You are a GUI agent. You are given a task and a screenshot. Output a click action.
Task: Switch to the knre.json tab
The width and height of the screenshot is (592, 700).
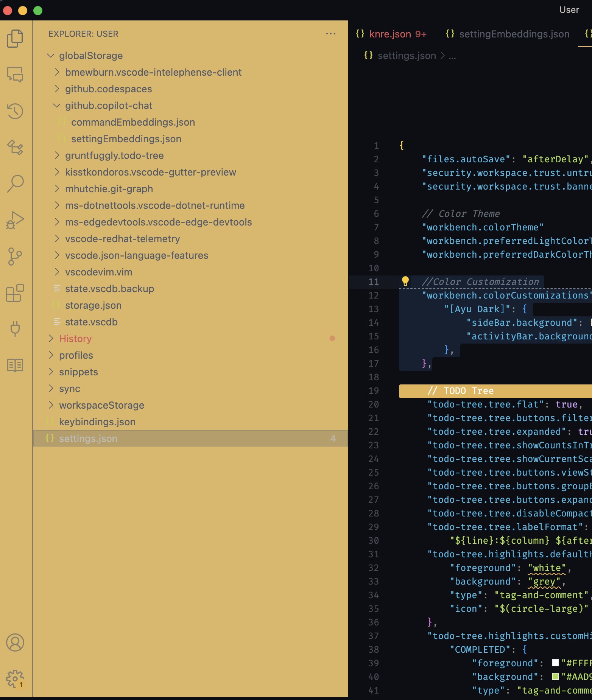tap(391, 34)
